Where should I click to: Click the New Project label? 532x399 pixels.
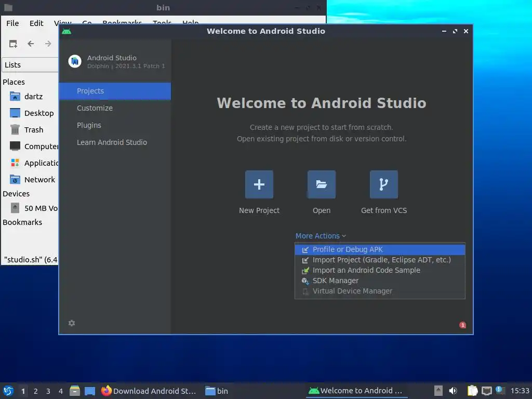(x=259, y=210)
